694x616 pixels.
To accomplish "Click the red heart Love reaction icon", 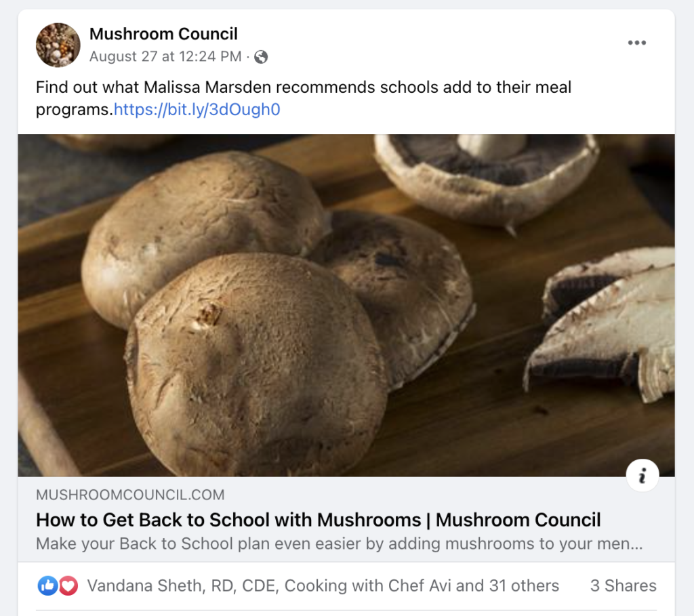I will (68, 586).
